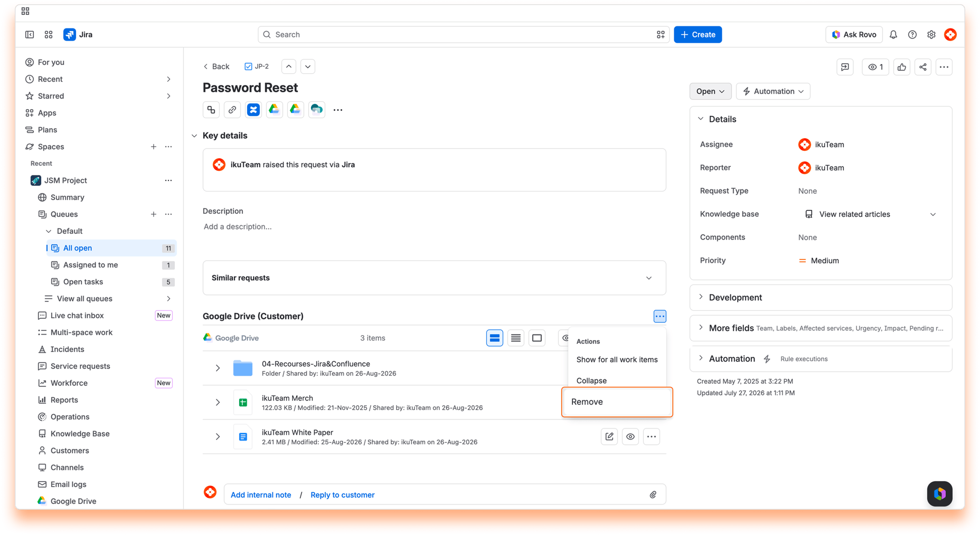This screenshot has height=535, width=980.
Task: Click the Create button
Action: click(698, 35)
